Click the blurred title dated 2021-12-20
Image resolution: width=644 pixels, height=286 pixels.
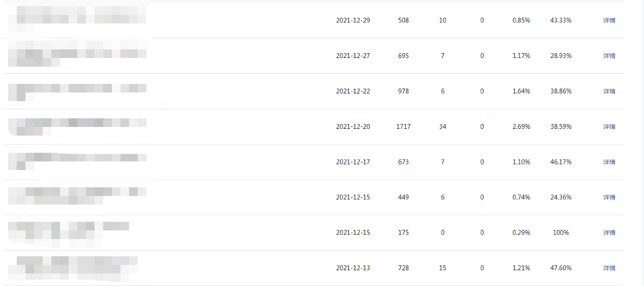(77, 126)
